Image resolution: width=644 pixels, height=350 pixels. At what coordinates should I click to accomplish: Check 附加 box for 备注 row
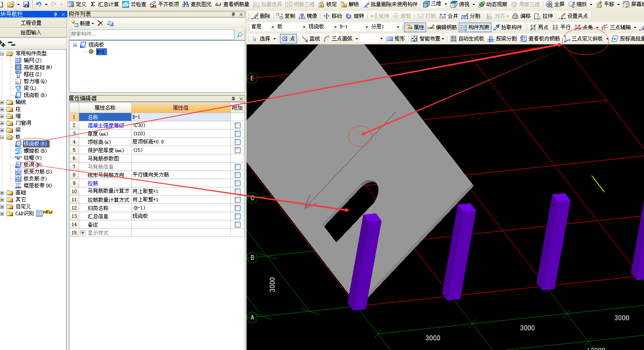pos(237,224)
